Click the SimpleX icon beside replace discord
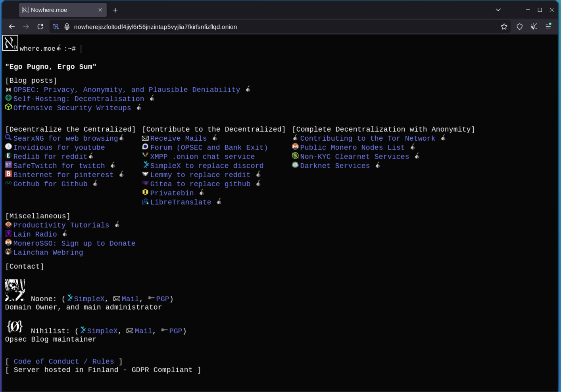The image size is (561, 392). (x=146, y=165)
